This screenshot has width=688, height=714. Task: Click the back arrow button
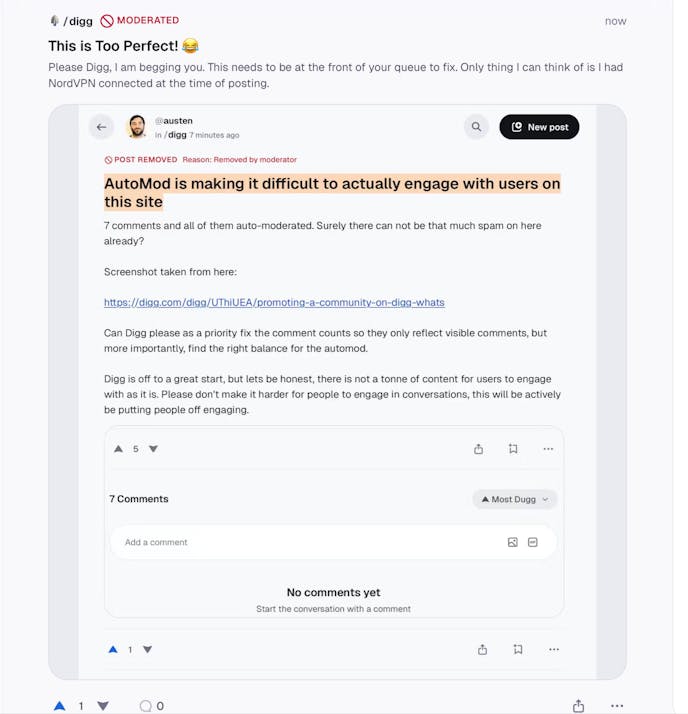[x=101, y=127]
